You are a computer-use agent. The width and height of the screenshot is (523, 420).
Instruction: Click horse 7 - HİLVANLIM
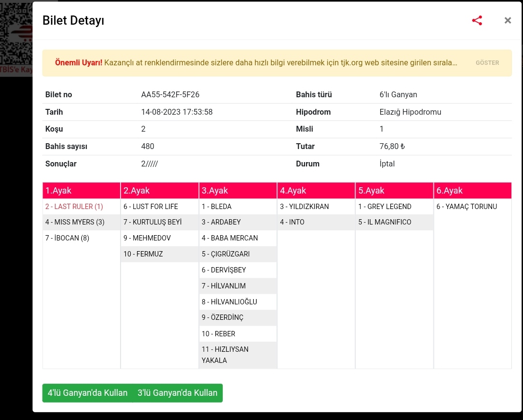click(223, 285)
